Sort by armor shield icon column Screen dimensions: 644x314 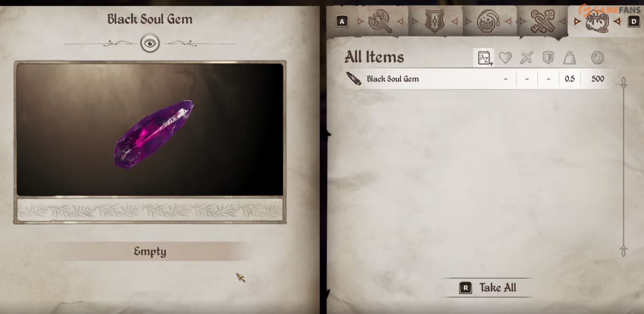click(x=548, y=58)
